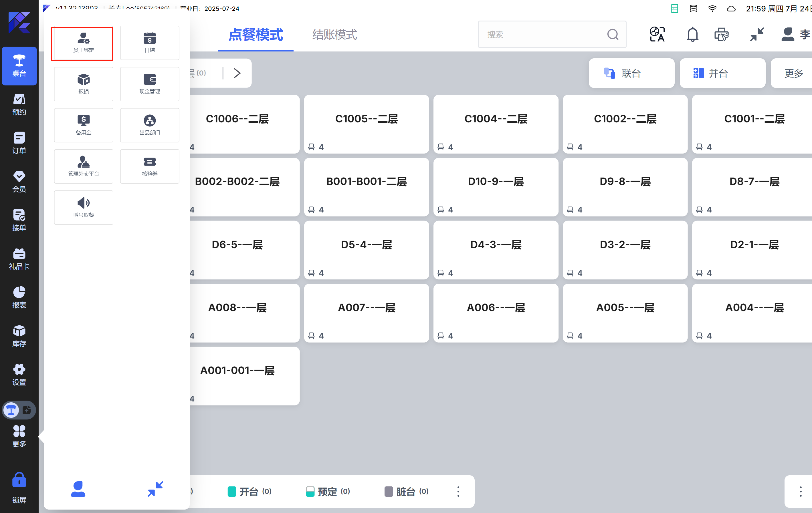This screenshot has height=513, width=812.
Task: Click the search magnifier icon
Action: (x=612, y=34)
